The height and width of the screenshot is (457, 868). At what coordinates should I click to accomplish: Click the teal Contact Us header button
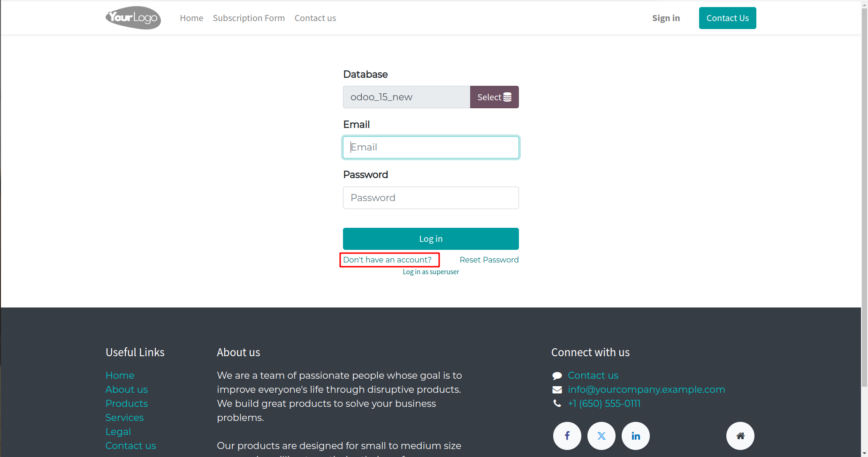click(727, 18)
